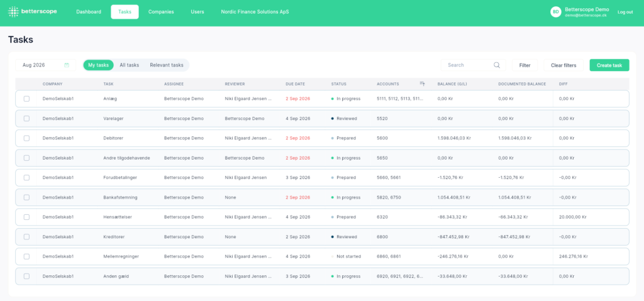644x301 pixels.
Task: Open the Bankafstemning task name
Action: point(120,197)
